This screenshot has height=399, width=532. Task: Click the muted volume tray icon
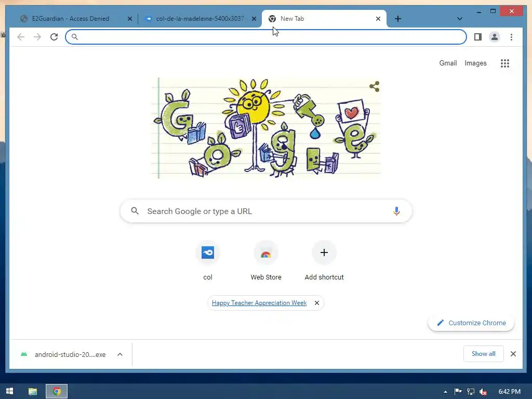483,392
